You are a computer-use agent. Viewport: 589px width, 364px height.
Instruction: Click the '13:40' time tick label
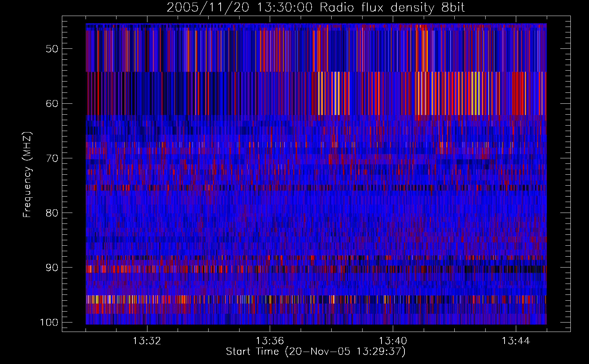coord(393,341)
